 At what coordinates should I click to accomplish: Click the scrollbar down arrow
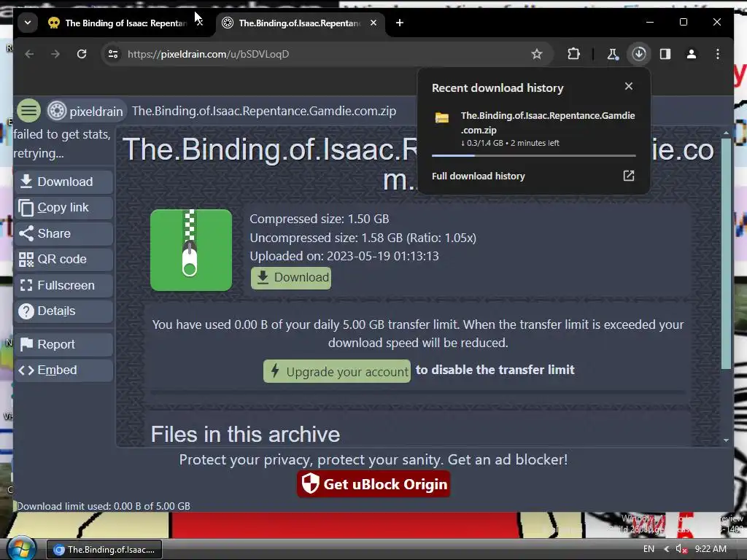coord(726,440)
